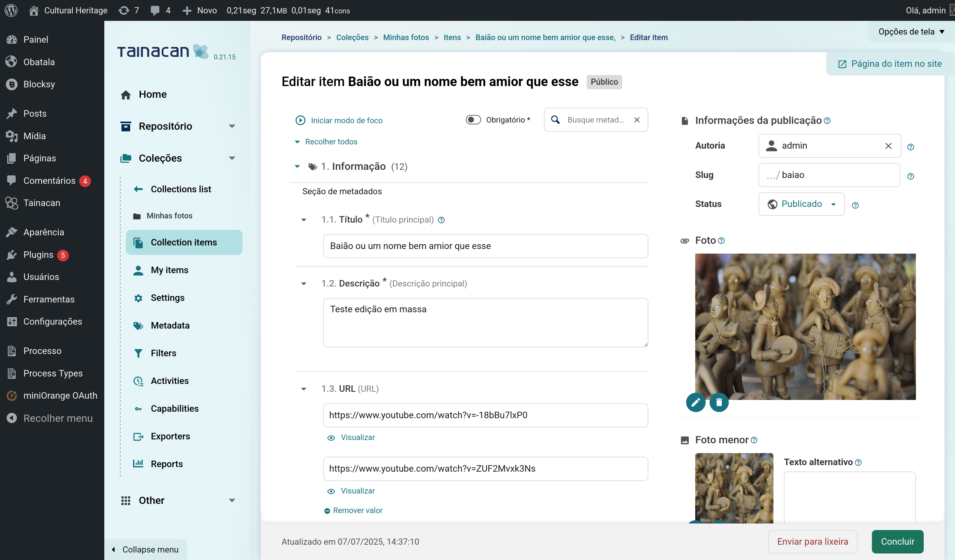The height and width of the screenshot is (560, 955).
Task: Click the Tainacan logo
Action: (163, 52)
